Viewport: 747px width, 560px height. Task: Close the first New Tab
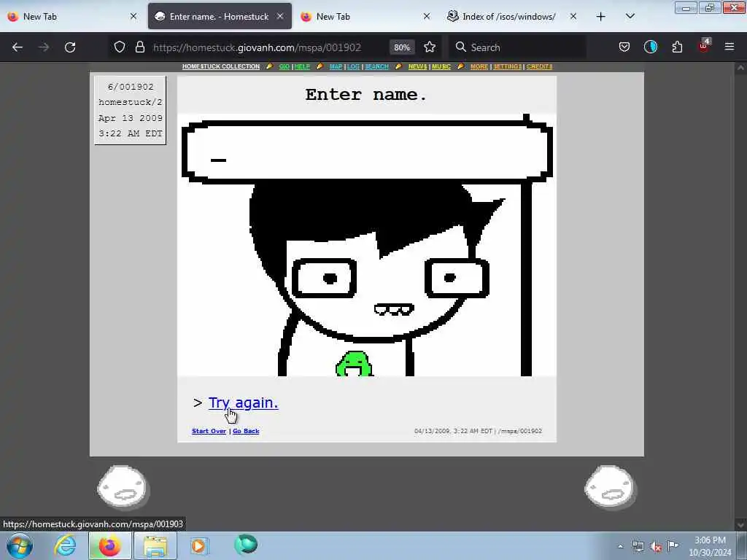[x=133, y=17]
